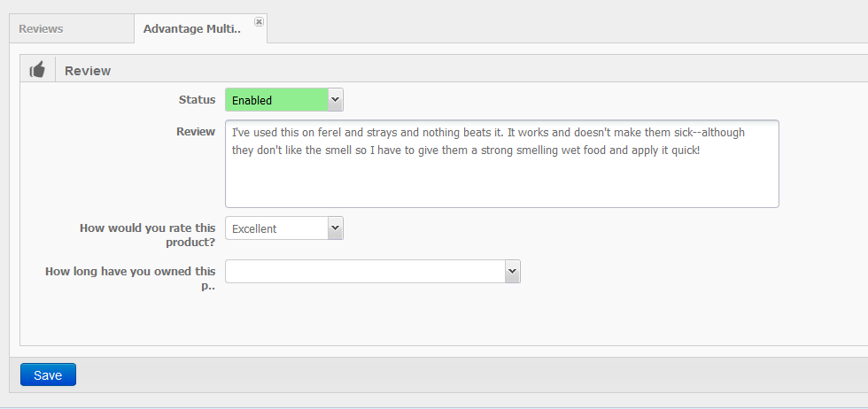Screen dimensions: 868x409
Task: Click the empty ownership duration field
Action: [365, 271]
